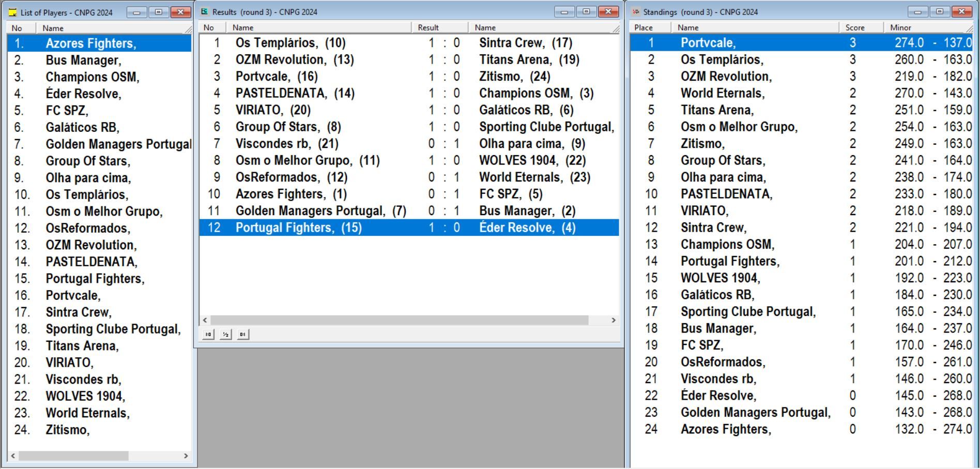The image size is (980, 469).
Task: Click right arrow of Players list scrollbar
Action: point(186,456)
